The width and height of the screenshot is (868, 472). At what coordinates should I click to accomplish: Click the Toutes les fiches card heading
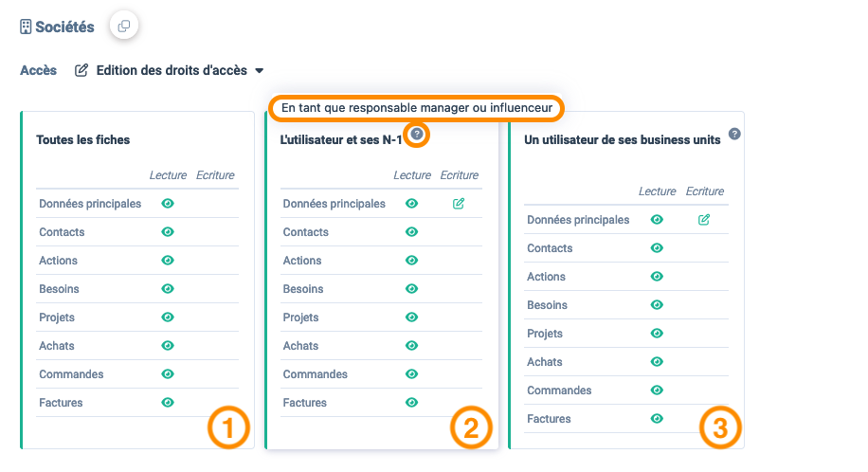[x=83, y=139]
